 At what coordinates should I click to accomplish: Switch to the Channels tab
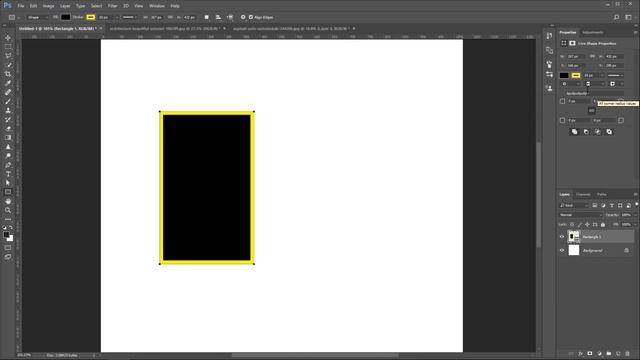583,194
